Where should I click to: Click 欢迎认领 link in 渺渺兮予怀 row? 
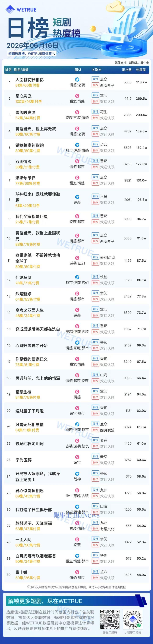(x=107, y=183)
